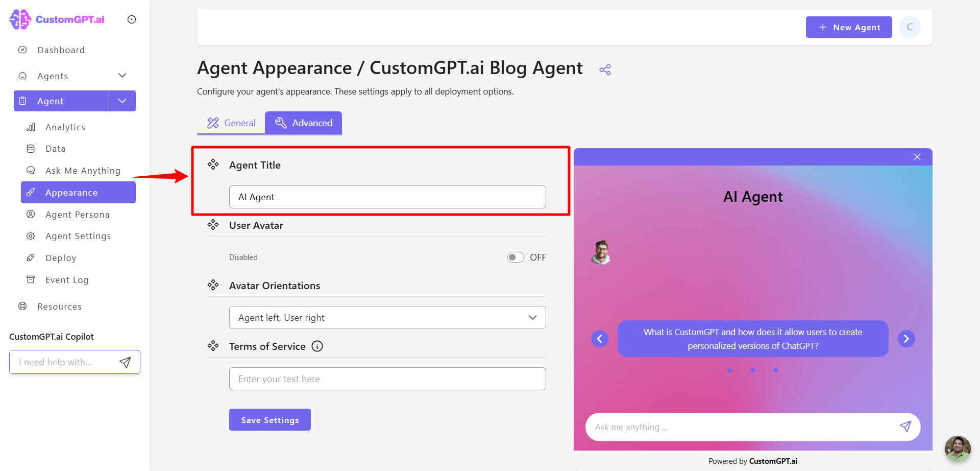Open the Agents sidebar section
This screenshot has height=471, width=980.
click(x=53, y=76)
